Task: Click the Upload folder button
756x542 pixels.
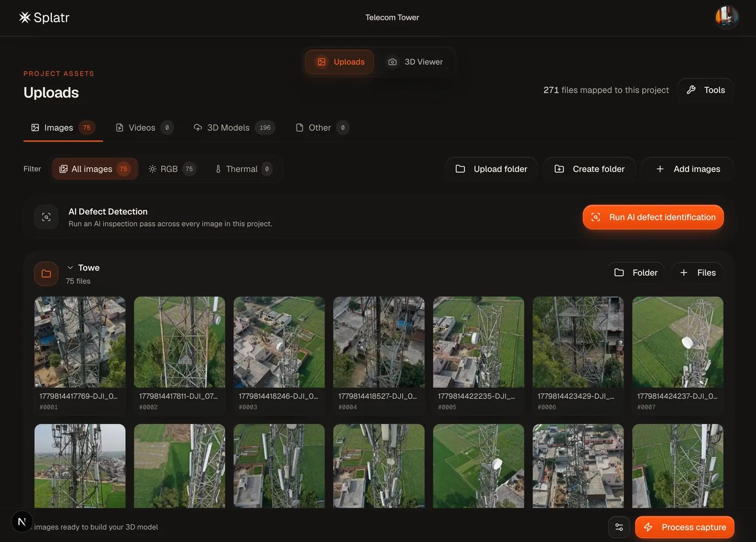Action: pos(491,169)
